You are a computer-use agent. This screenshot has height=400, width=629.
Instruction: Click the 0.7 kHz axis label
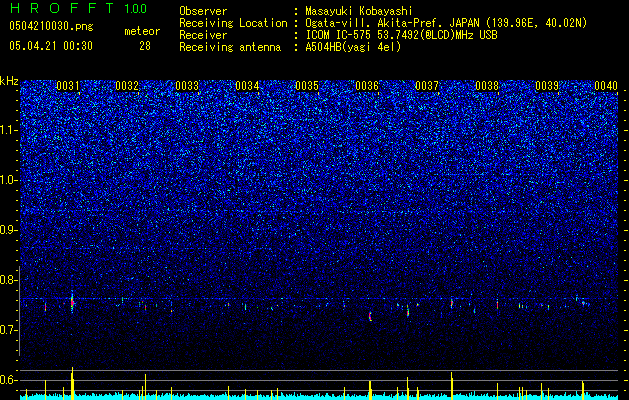(9, 330)
